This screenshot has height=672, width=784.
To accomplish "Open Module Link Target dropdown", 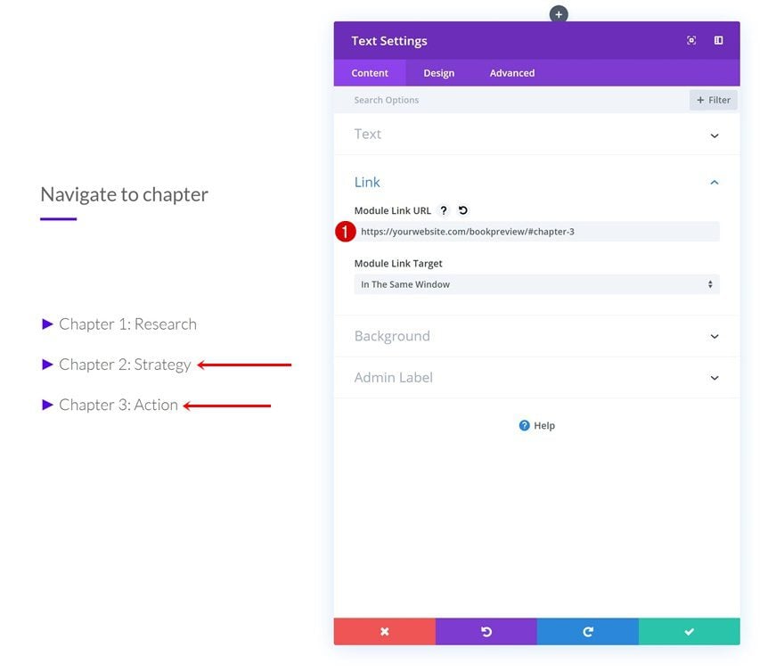I will tap(536, 284).
